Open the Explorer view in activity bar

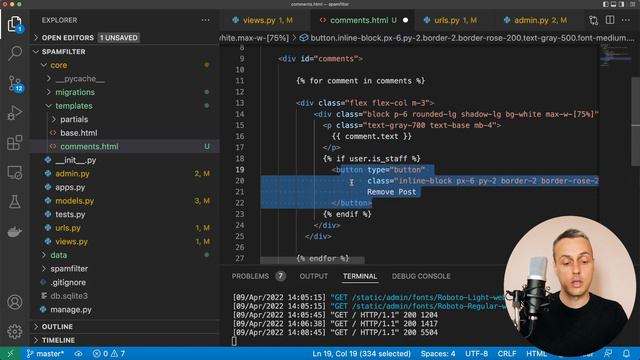click(15, 24)
